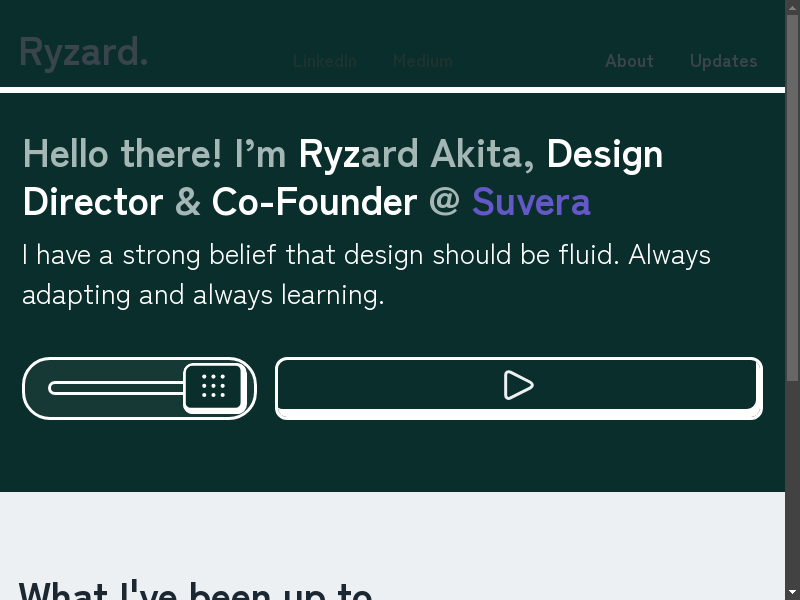The height and width of the screenshot is (600, 800).
Task: Click the dotted grid slider handle
Action: (x=213, y=386)
